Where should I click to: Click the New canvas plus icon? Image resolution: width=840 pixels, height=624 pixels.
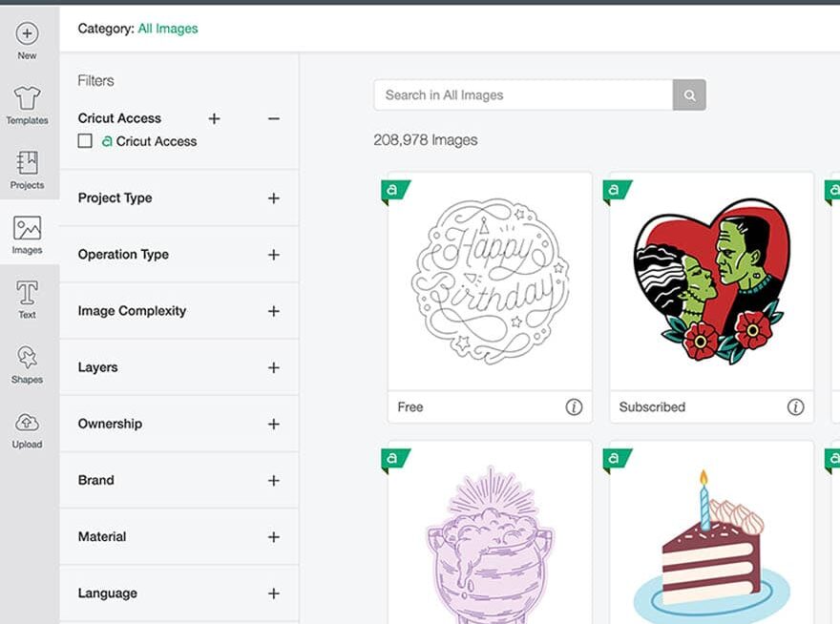click(27, 34)
